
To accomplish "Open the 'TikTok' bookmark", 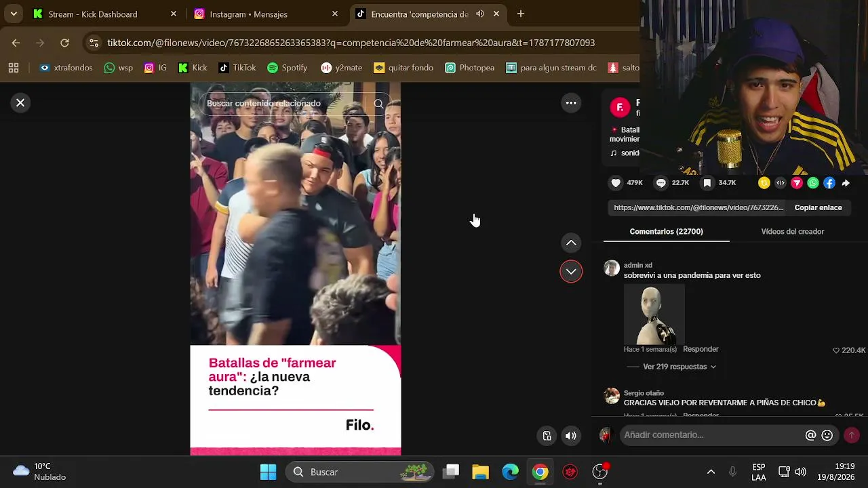I will (237, 68).
